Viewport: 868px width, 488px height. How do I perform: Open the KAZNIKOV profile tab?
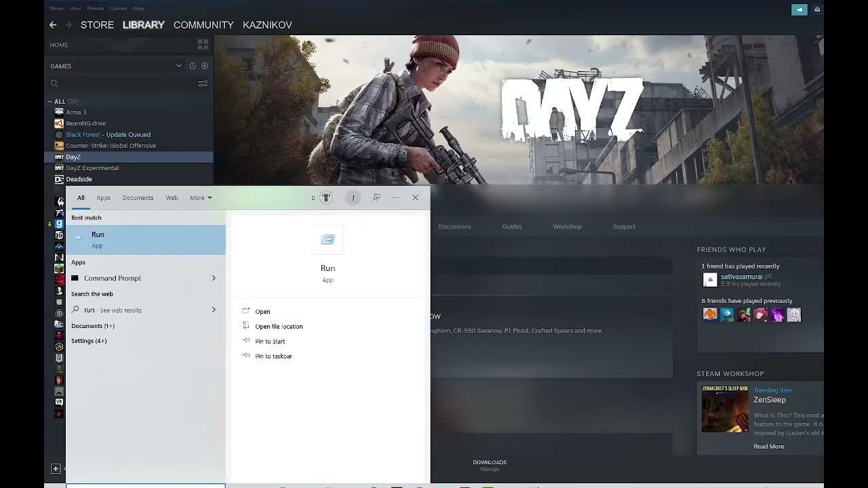[267, 25]
